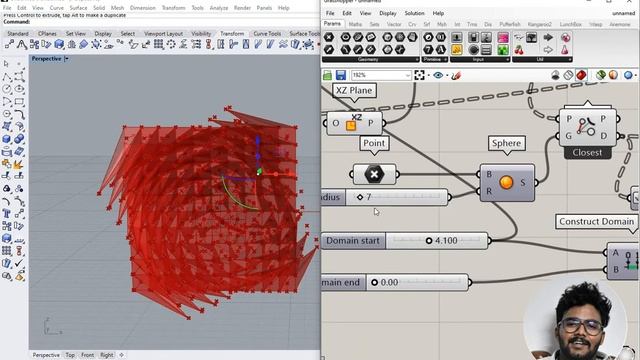Open a Grasshopper file with the green folder icon
The width and height of the screenshot is (640, 360).
coord(327,75)
